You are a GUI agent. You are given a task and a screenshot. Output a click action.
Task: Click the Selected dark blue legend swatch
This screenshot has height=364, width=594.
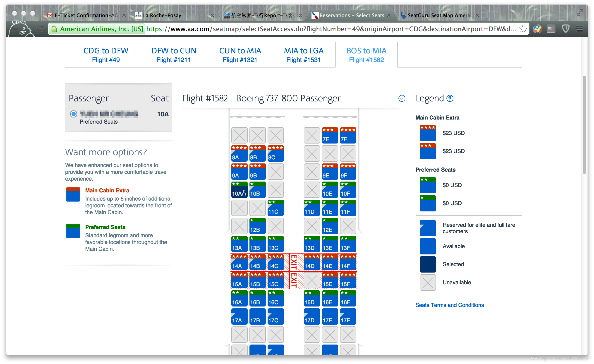427,264
